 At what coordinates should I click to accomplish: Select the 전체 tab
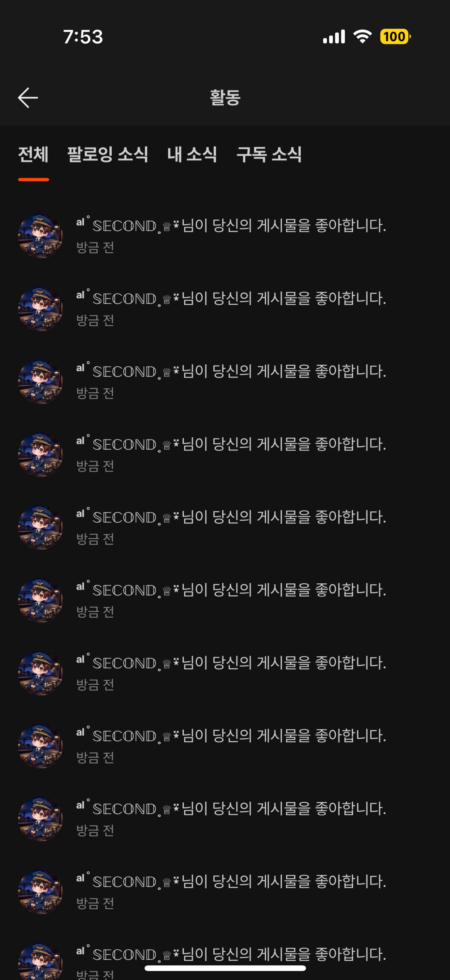[x=34, y=154]
